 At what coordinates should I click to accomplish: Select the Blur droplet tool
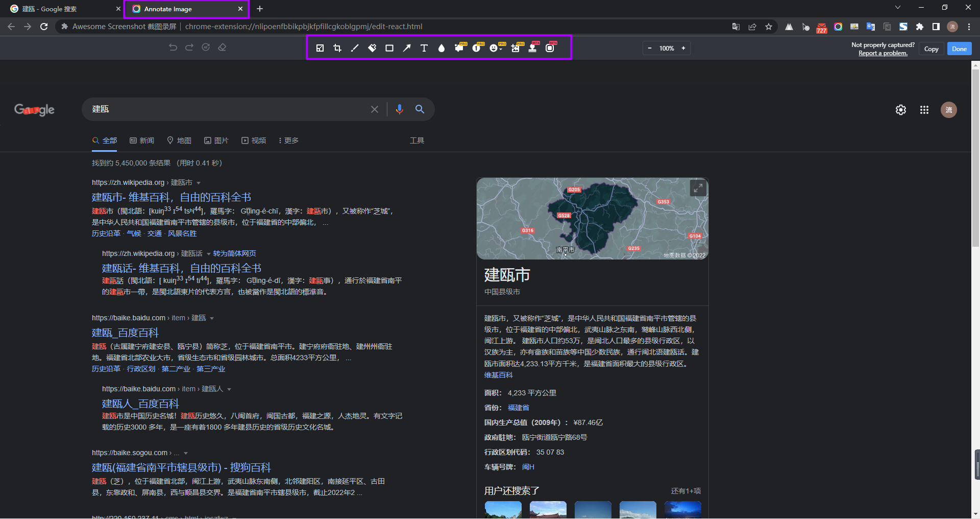(x=442, y=48)
